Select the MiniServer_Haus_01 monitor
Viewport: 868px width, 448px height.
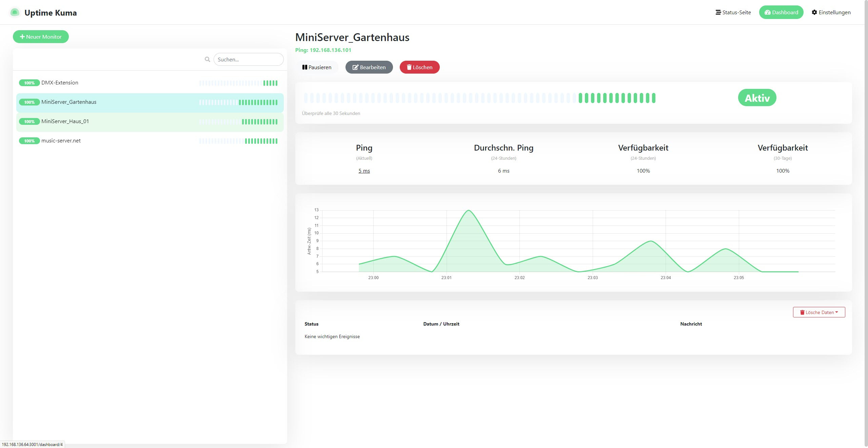(65, 121)
